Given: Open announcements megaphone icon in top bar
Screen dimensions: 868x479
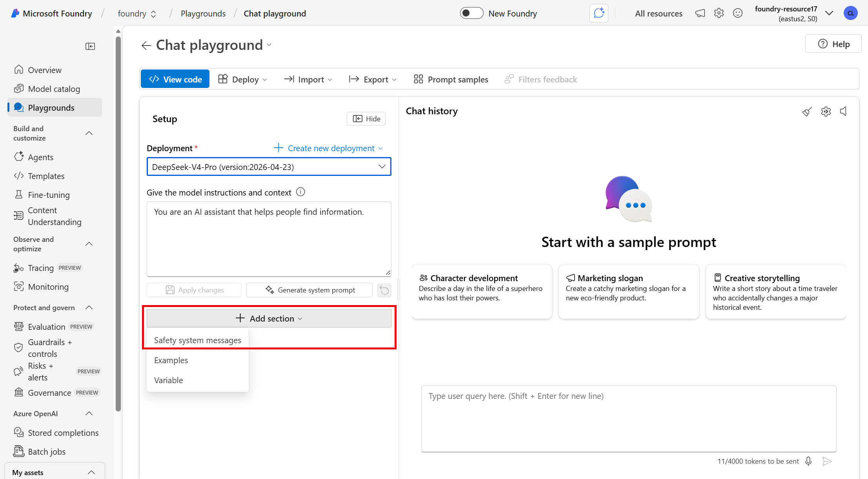Looking at the screenshot, I should (700, 13).
